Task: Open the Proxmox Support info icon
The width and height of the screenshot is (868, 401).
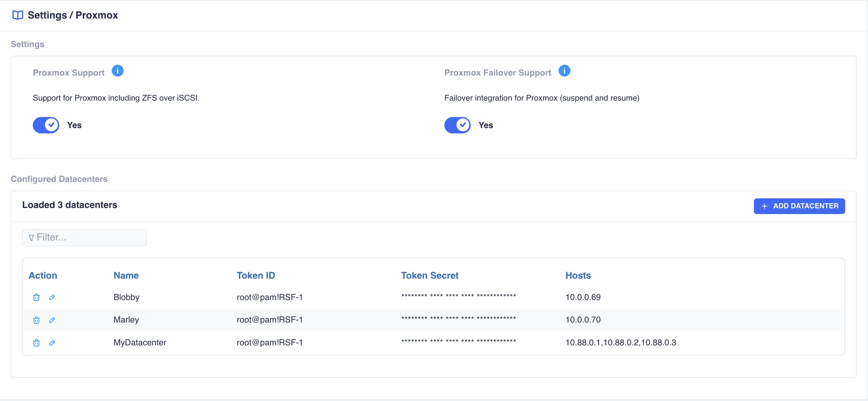Action: (x=118, y=71)
